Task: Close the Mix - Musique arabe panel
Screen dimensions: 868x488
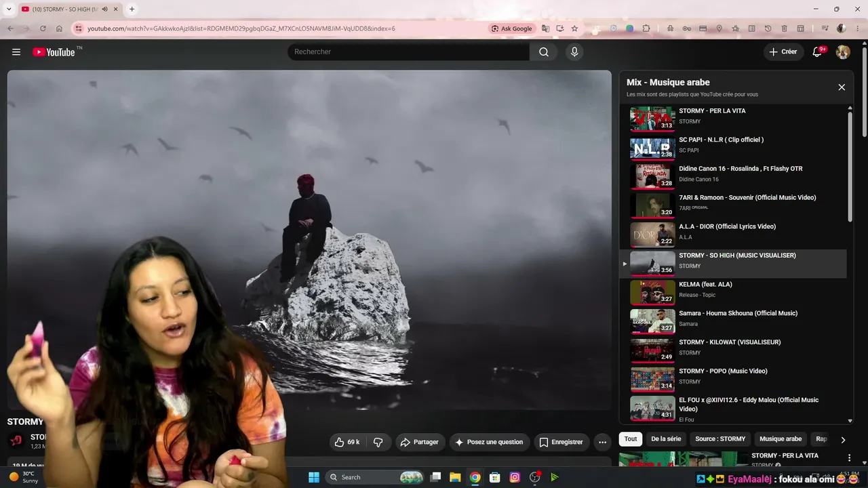Action: click(842, 87)
